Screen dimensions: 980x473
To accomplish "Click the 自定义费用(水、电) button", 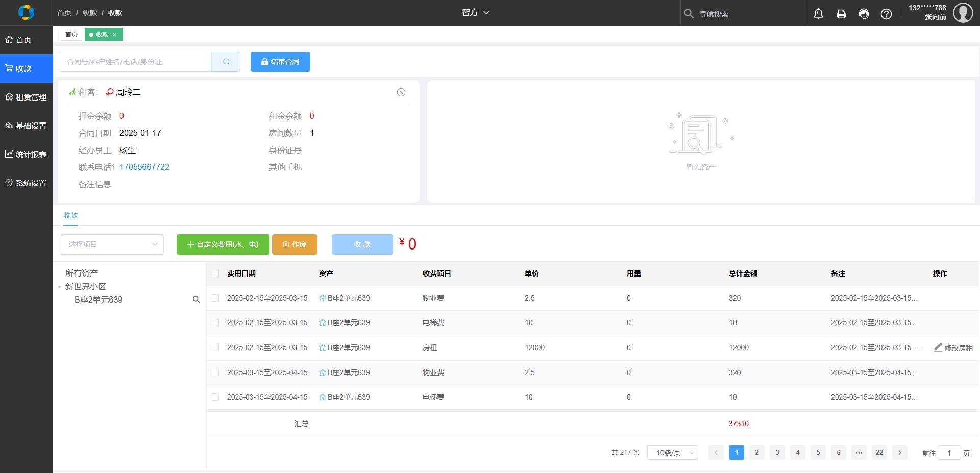I will click(223, 244).
